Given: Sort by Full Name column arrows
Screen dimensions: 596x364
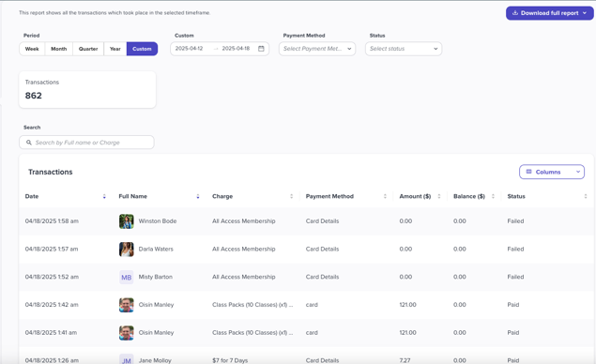Looking at the screenshot, I should click(x=198, y=196).
